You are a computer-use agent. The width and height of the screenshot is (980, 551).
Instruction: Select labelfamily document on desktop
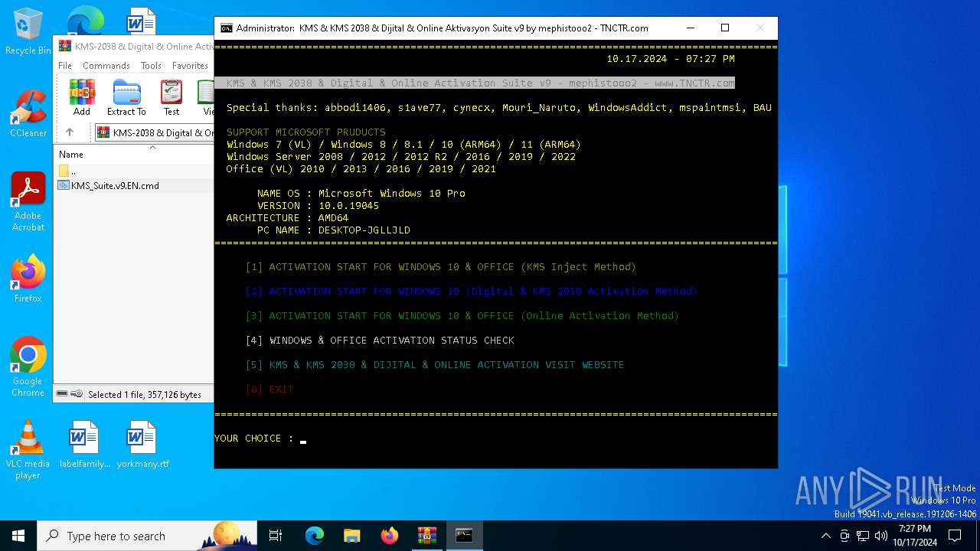tap(85, 445)
